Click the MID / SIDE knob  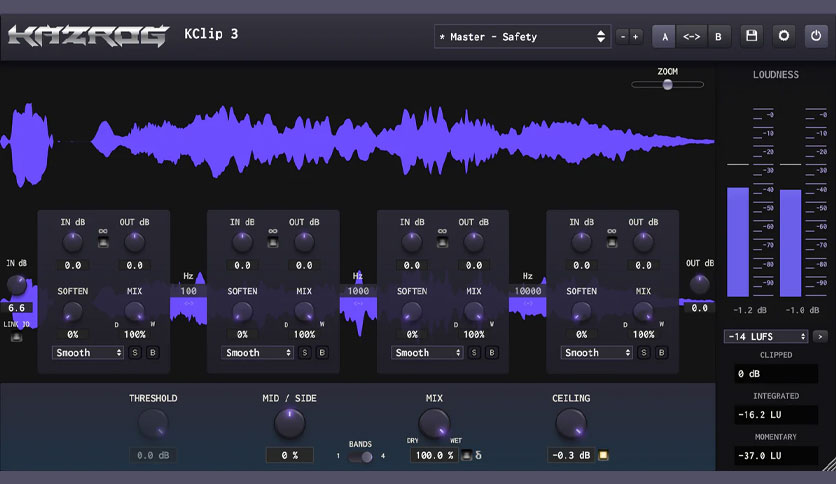[x=290, y=424]
